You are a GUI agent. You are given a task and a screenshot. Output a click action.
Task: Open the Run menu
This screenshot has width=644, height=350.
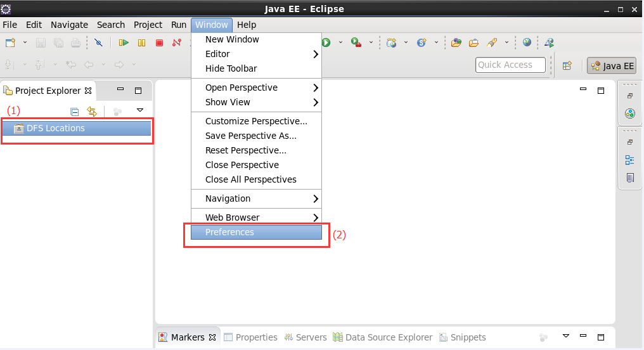pyautogui.click(x=179, y=25)
